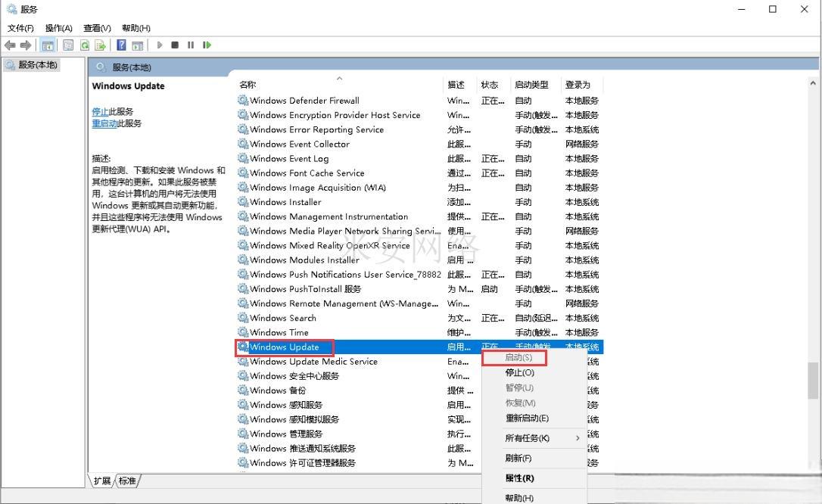Sort by the 状态 column header
This screenshot has width=822, height=504.
pyautogui.click(x=494, y=84)
